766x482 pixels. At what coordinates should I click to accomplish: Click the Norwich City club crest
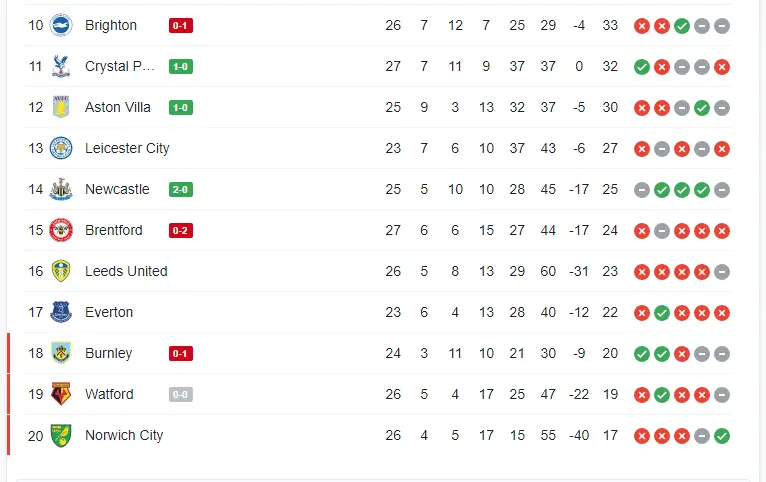pos(62,435)
